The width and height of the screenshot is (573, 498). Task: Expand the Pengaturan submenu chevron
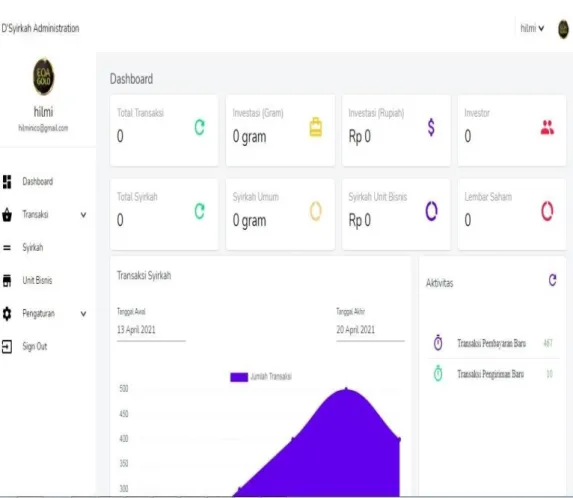(x=83, y=313)
